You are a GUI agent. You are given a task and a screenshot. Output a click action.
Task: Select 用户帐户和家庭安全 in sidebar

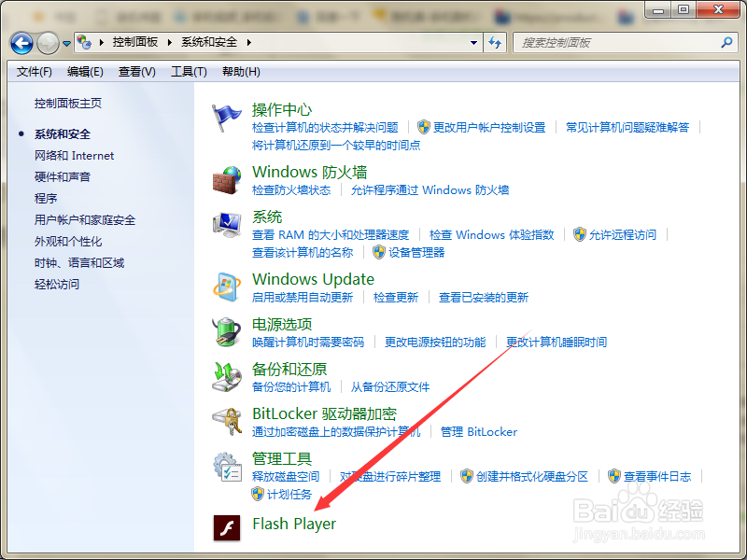click(85, 220)
